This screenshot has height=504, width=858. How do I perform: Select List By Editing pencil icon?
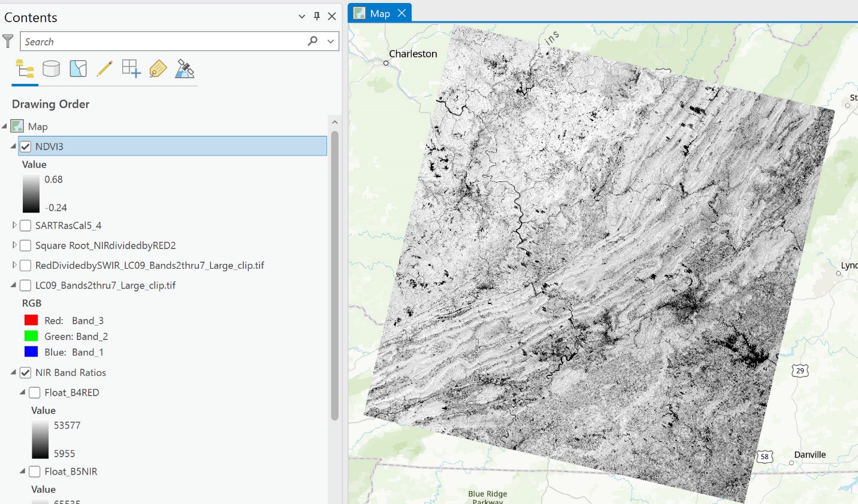coord(104,69)
